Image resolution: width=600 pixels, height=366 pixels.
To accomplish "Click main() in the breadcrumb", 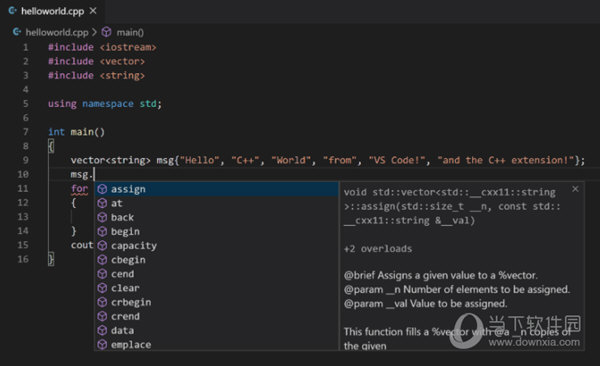I will pyautogui.click(x=130, y=32).
